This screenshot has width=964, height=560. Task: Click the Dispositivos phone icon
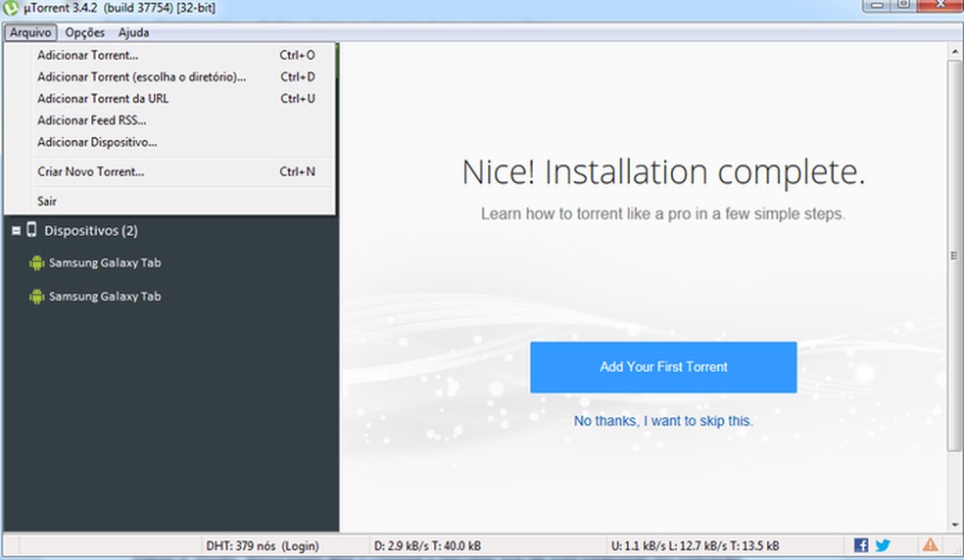(31, 230)
